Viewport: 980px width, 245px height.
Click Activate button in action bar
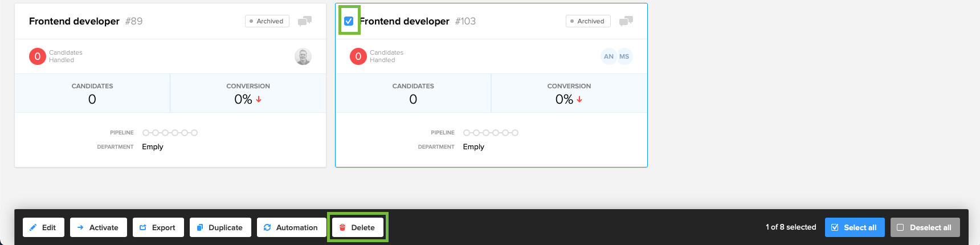(98, 227)
